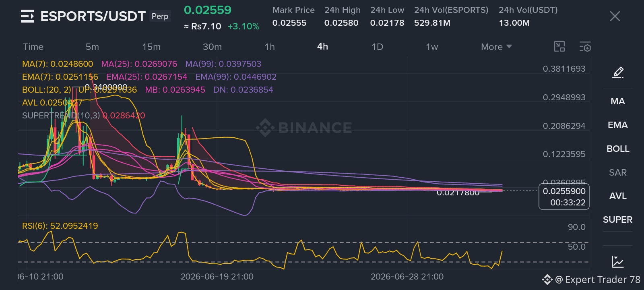This screenshot has height=290, width=644.
Task: Select the 30m timeframe
Action: click(x=212, y=47)
